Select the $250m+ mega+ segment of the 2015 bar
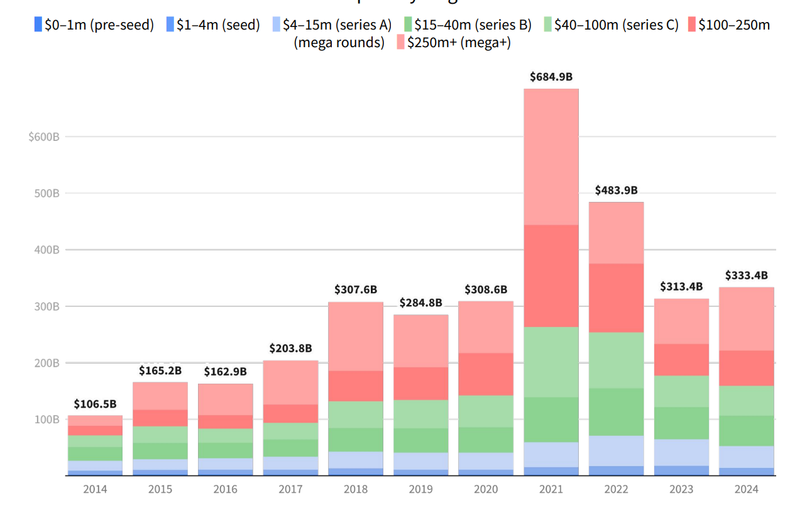 (x=160, y=396)
